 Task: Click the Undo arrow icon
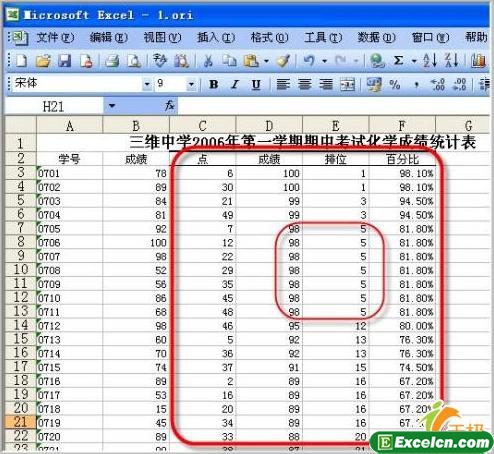click(309, 61)
